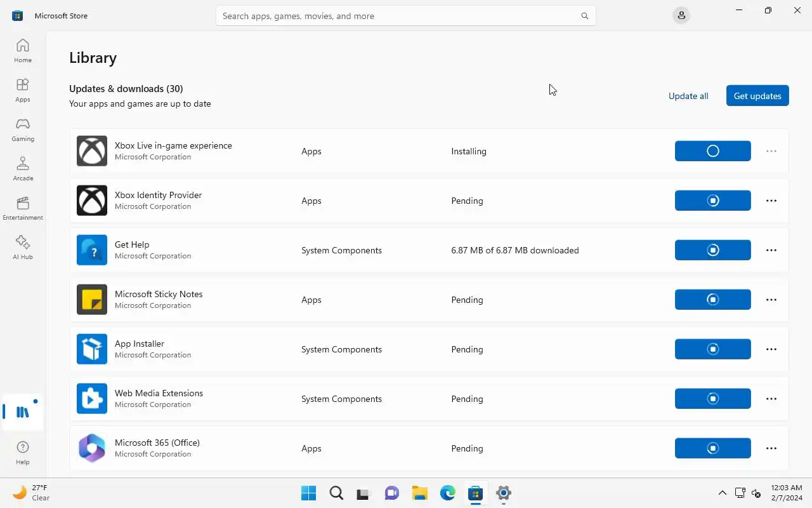Open more options for Microsoft 365 (Office)
This screenshot has width=812, height=508.
tap(771, 448)
